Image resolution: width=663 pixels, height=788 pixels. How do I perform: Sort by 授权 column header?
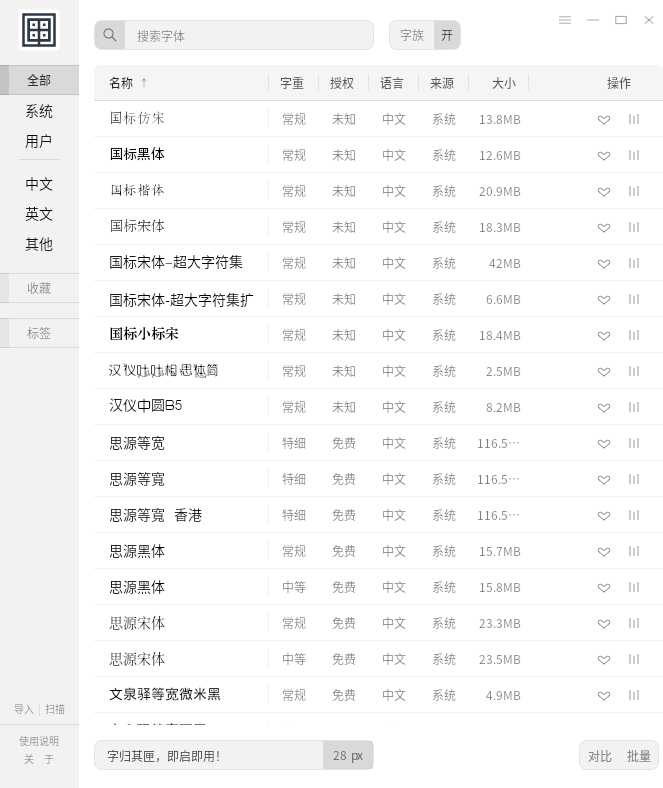[342, 83]
